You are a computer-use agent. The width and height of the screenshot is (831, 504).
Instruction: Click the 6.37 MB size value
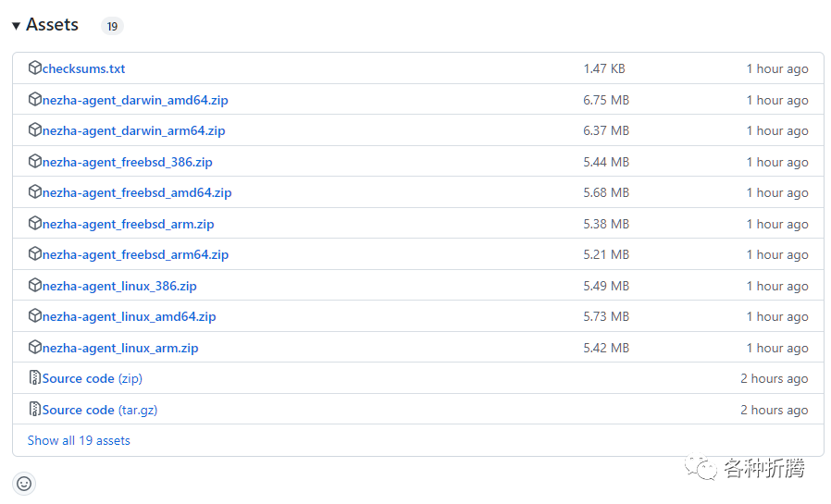(606, 130)
